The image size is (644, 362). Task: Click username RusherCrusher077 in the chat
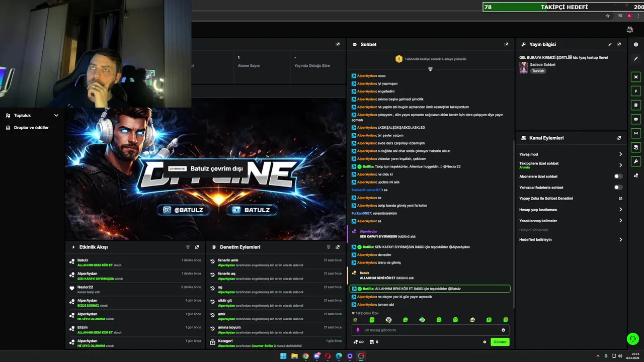tap(367, 190)
